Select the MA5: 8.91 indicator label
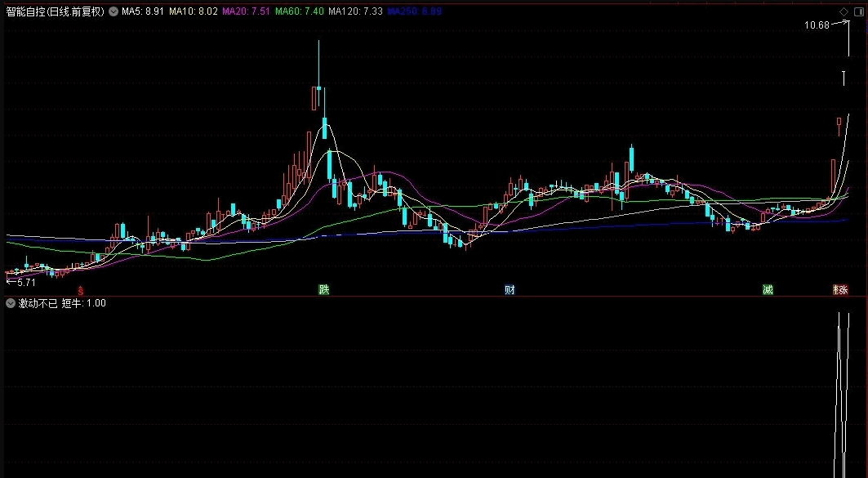Screen dimensions: 868x478 tap(142, 11)
